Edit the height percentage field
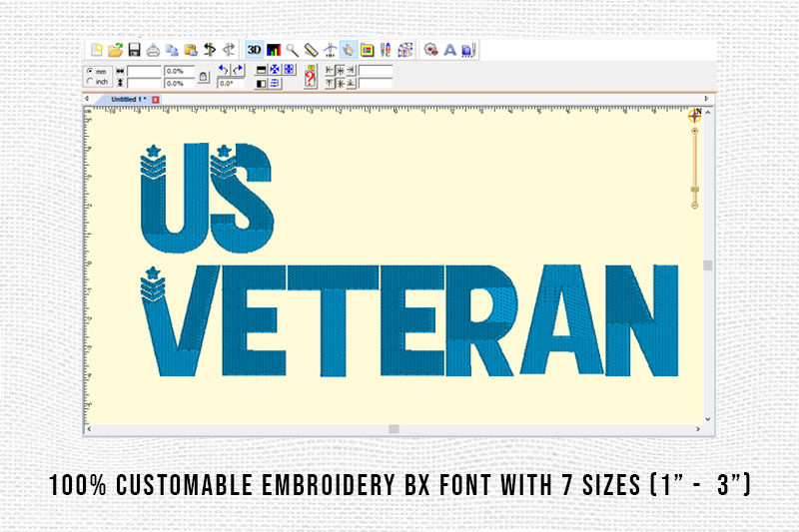The width and height of the screenshot is (799, 532). (x=179, y=83)
